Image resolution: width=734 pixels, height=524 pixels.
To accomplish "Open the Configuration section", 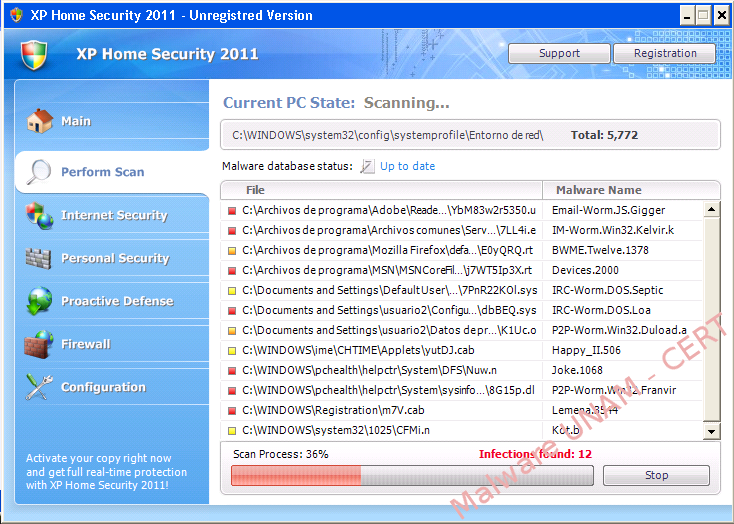I will coord(112,387).
